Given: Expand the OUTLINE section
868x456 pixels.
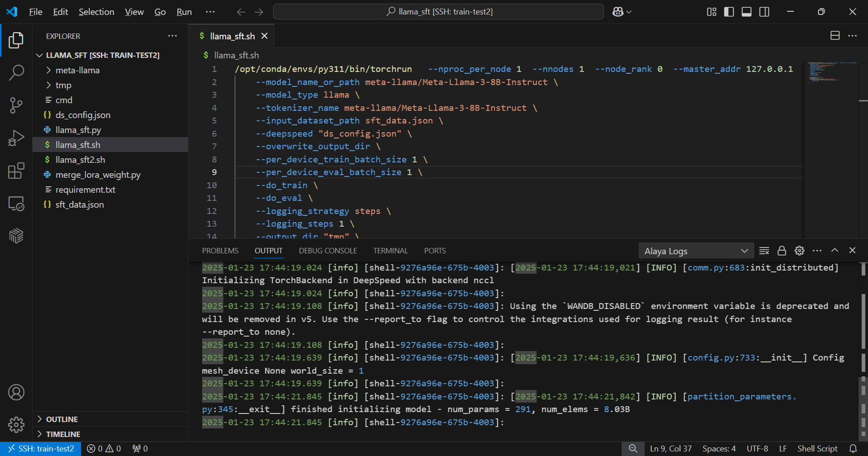Looking at the screenshot, I should [x=62, y=419].
